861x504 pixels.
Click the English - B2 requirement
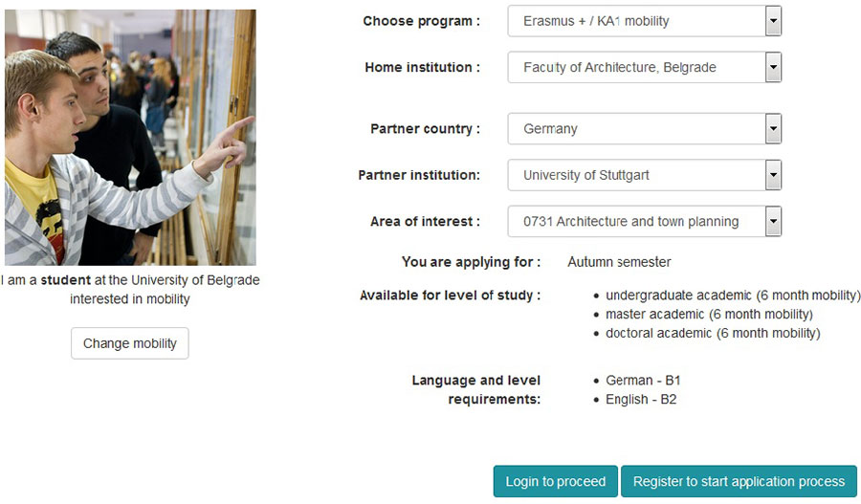click(641, 400)
